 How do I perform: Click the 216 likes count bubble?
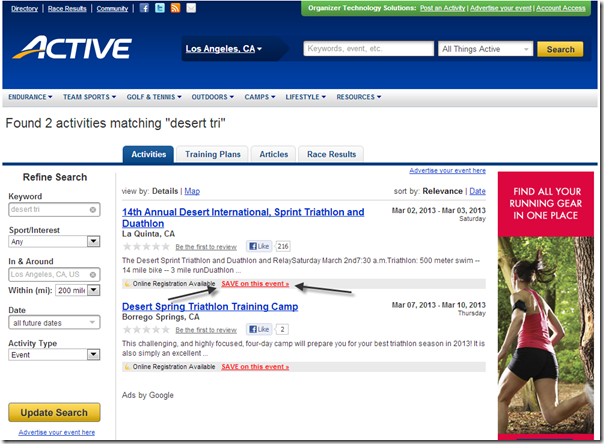(283, 246)
